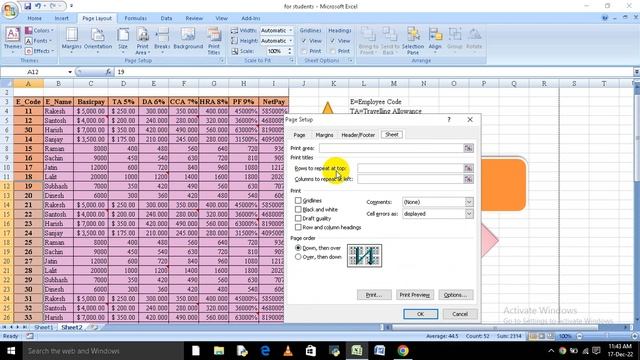Open theme Colors menu
This screenshot has width=640, height=360.
pos(39,31)
